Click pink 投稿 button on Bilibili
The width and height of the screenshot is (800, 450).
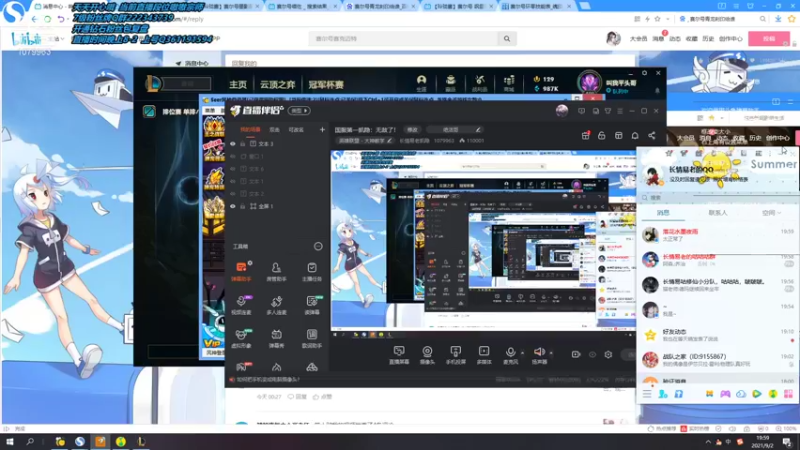coord(769,38)
